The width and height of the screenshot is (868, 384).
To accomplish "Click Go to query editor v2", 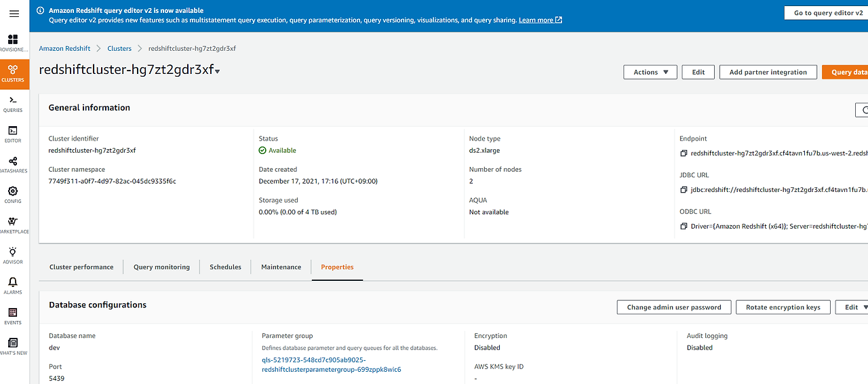I will [x=826, y=13].
